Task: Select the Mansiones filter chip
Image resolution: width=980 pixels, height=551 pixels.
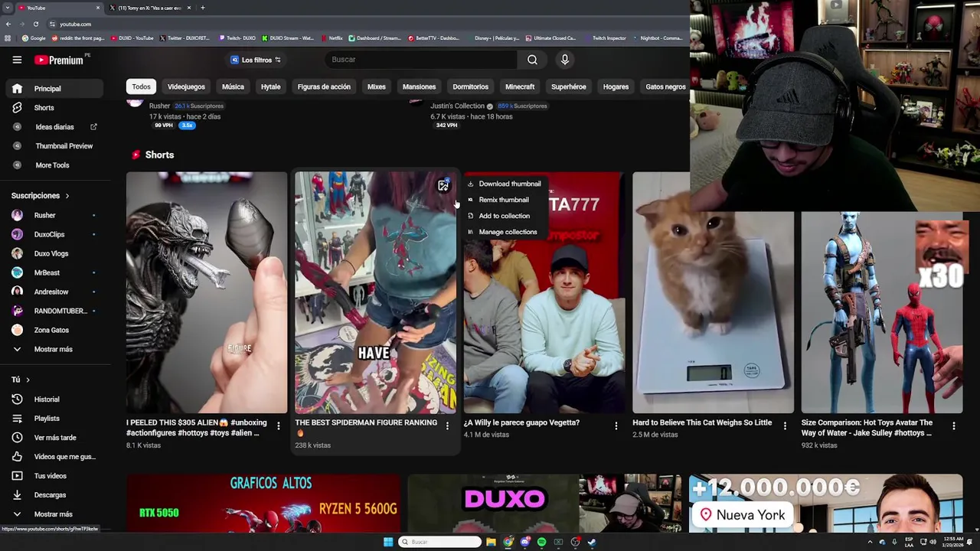Action: click(419, 86)
